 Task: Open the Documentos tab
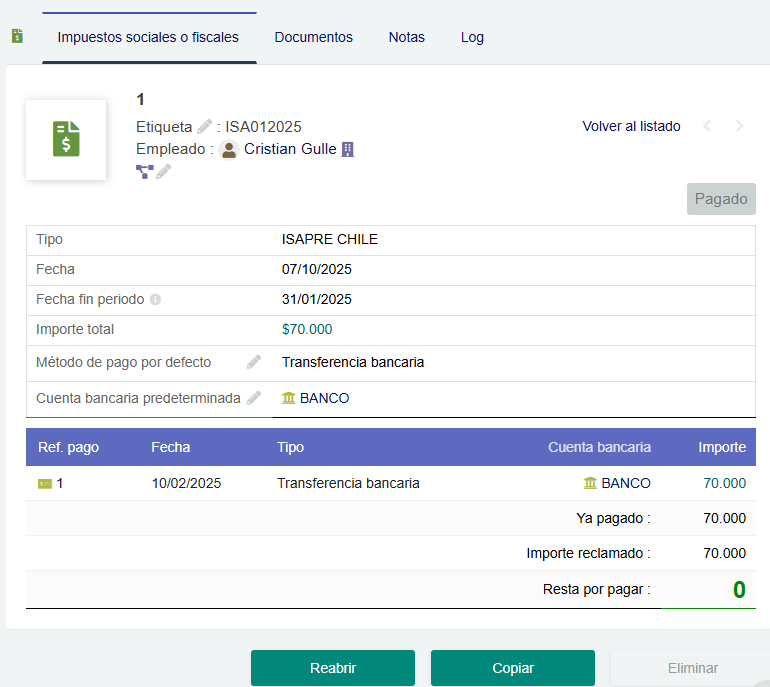313,37
